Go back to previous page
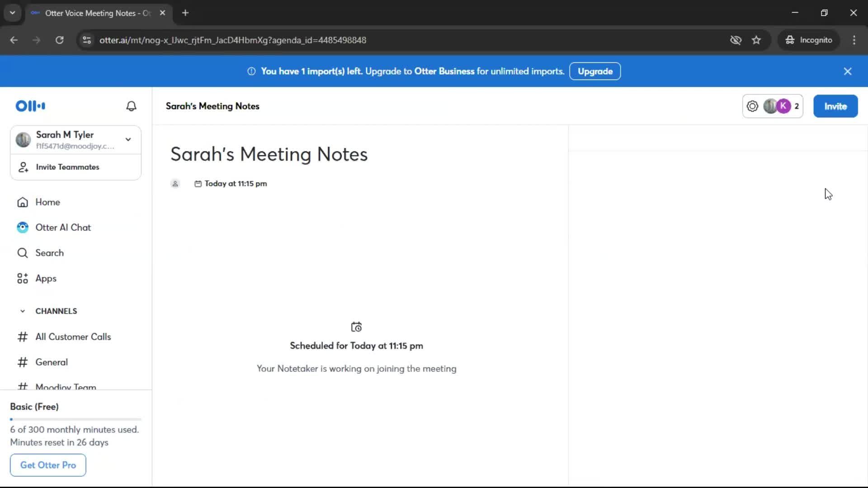Image resolution: width=868 pixels, height=488 pixels. pos(14,40)
